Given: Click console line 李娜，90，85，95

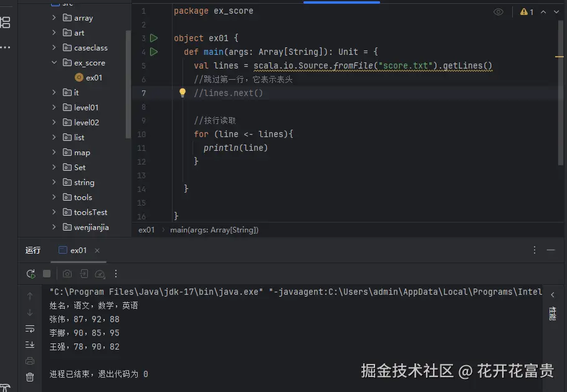Looking at the screenshot, I should 84,333.
